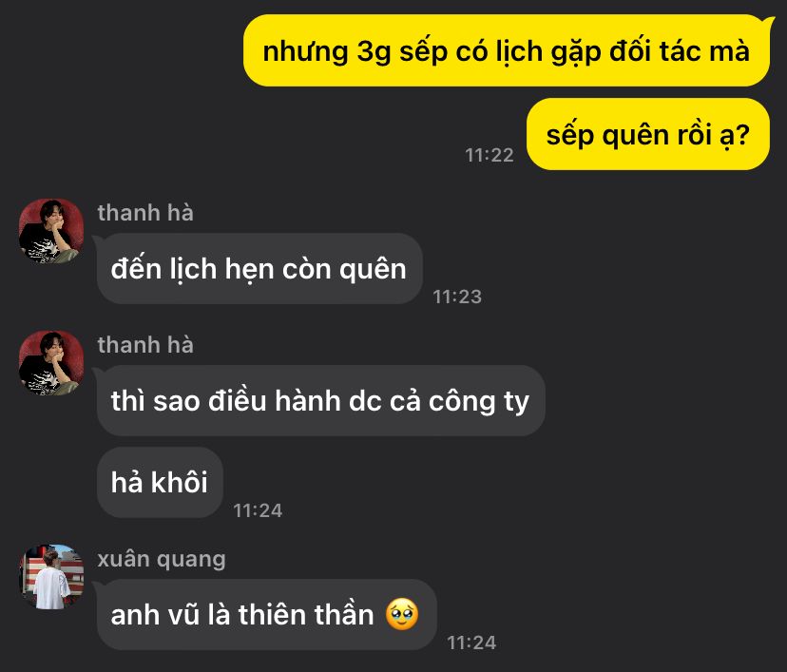Click the text 'đối tác mà' in top bubble
Image resolution: width=787 pixels, height=672 pixels.
[x=679, y=50]
